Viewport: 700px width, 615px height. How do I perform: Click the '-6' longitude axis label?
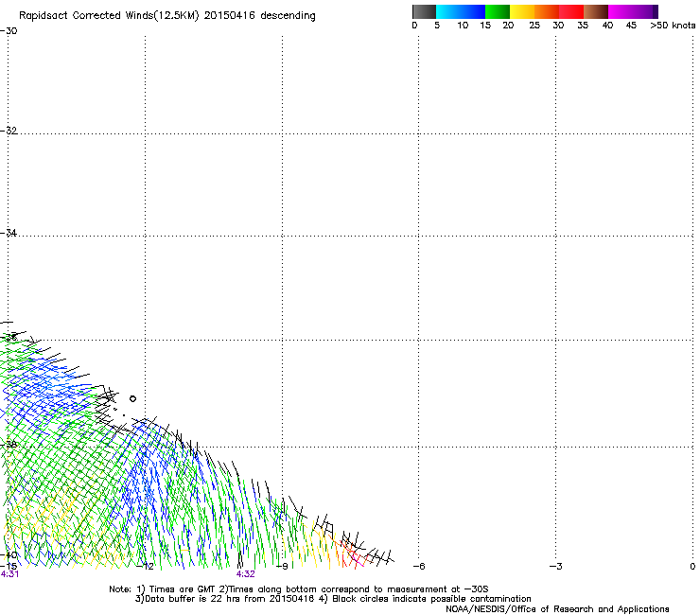point(419,567)
